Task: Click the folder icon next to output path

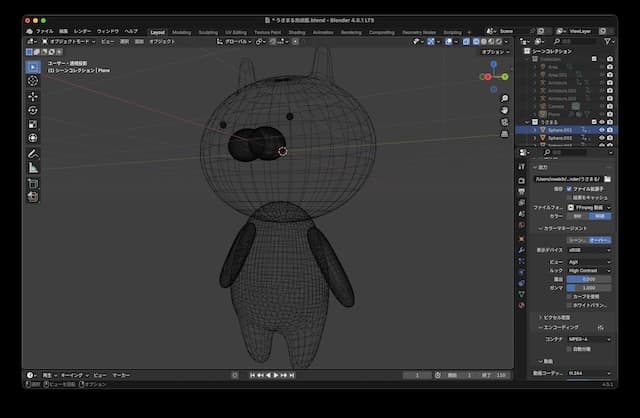Action: point(607,179)
